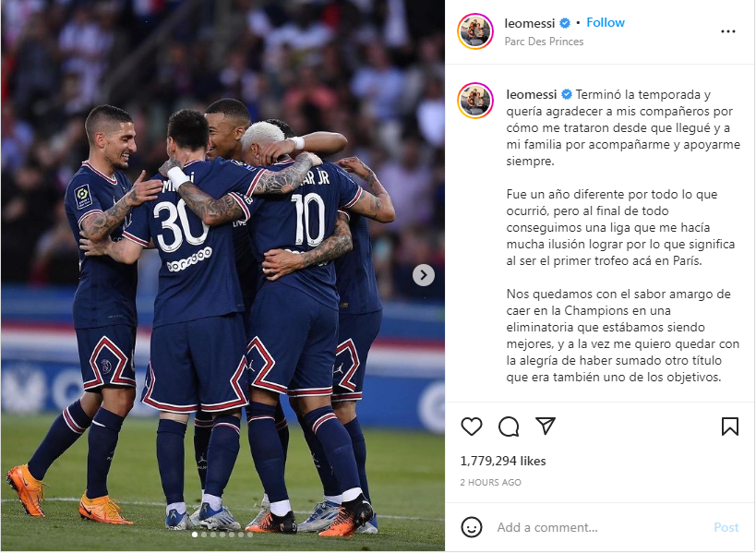The width and height of the screenshot is (756, 553).
Task: Share post using paper plane icon
Action: [546, 426]
